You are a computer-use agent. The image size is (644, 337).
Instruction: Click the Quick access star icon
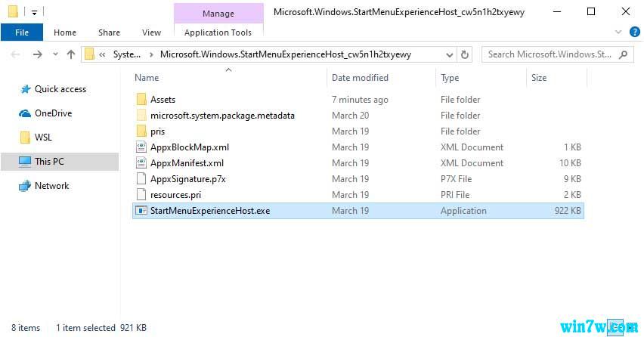(25, 89)
